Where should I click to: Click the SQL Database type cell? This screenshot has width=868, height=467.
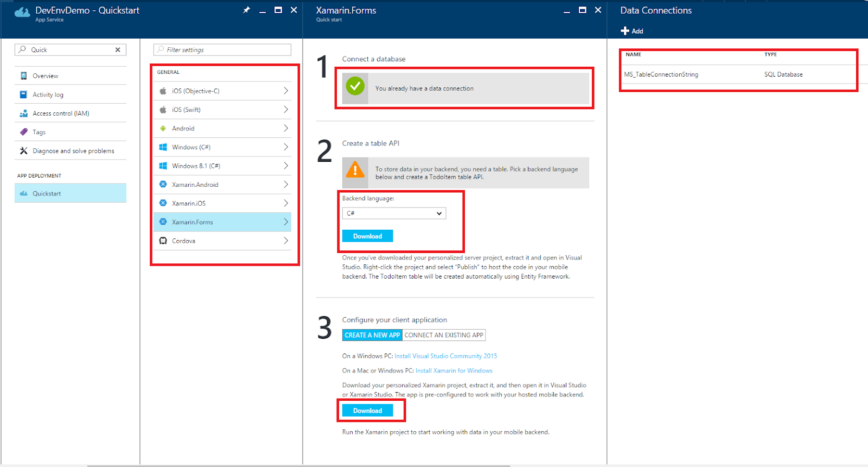coord(783,74)
